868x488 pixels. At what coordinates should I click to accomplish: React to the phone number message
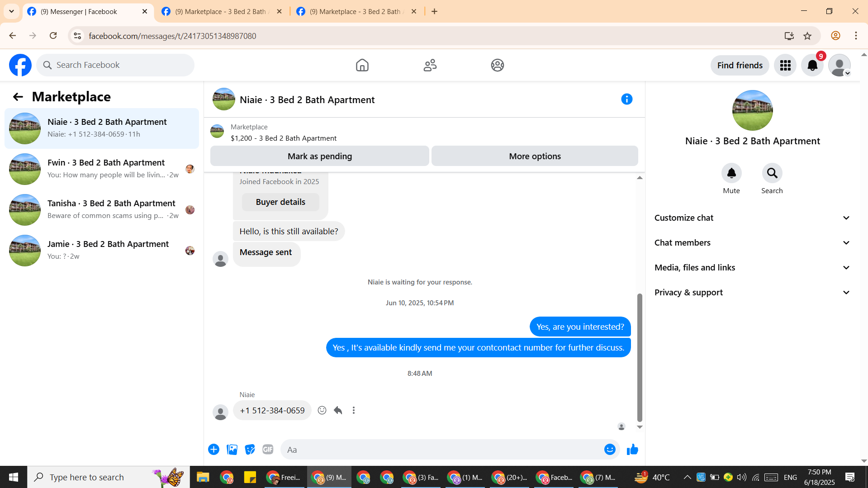tap(322, 410)
